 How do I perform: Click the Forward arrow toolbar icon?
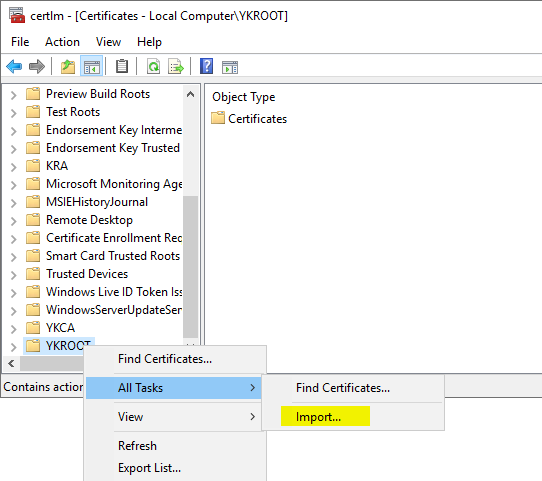tap(37, 66)
